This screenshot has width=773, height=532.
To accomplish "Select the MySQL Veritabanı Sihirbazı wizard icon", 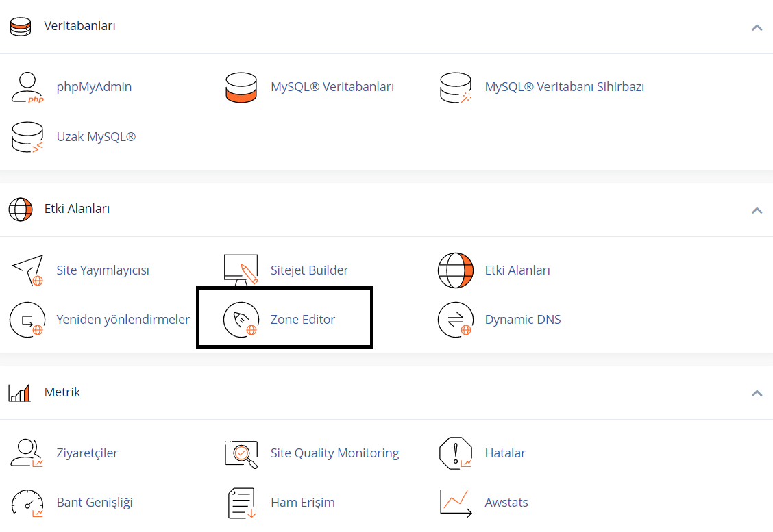I will coord(456,87).
